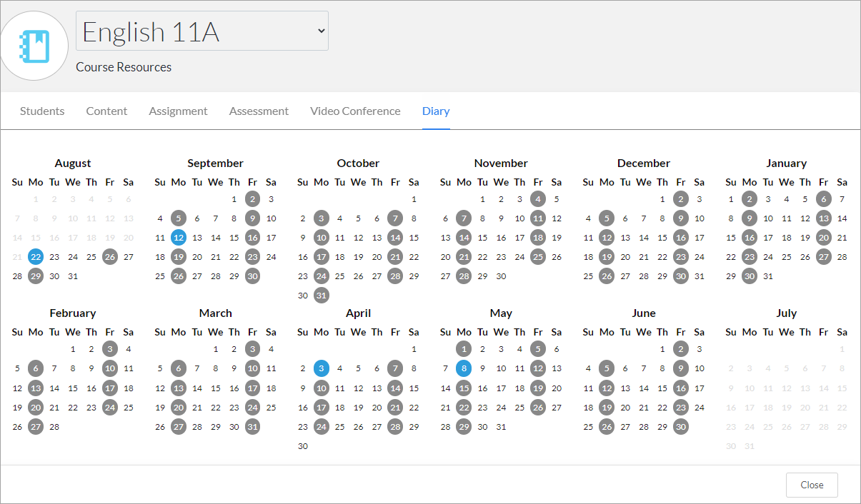The width and height of the screenshot is (861, 504).
Task: Click May 1 on the calendar
Action: click(x=464, y=349)
